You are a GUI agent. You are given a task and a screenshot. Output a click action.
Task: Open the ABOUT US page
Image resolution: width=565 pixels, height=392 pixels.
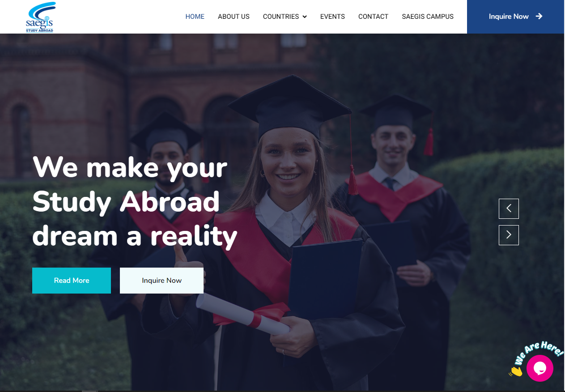click(234, 17)
